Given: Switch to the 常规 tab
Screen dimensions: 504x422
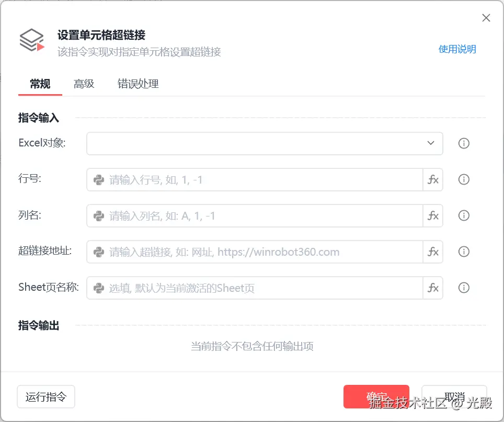Looking at the screenshot, I should [40, 84].
